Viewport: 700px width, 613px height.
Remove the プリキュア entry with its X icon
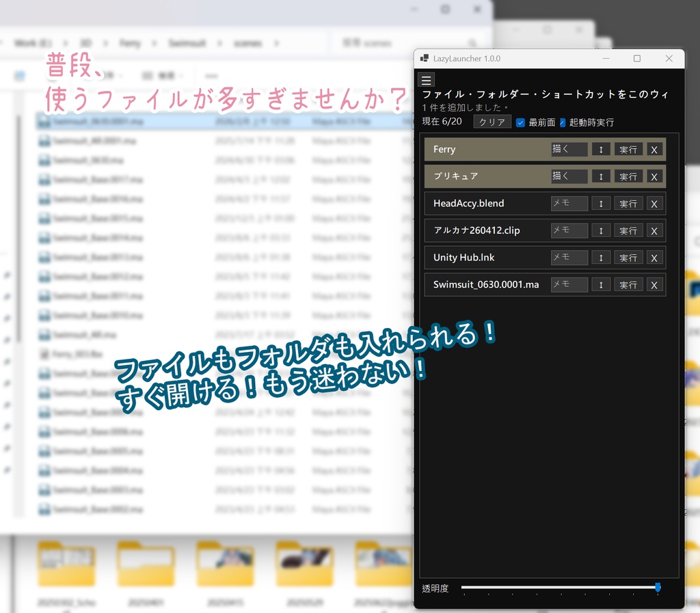click(654, 176)
